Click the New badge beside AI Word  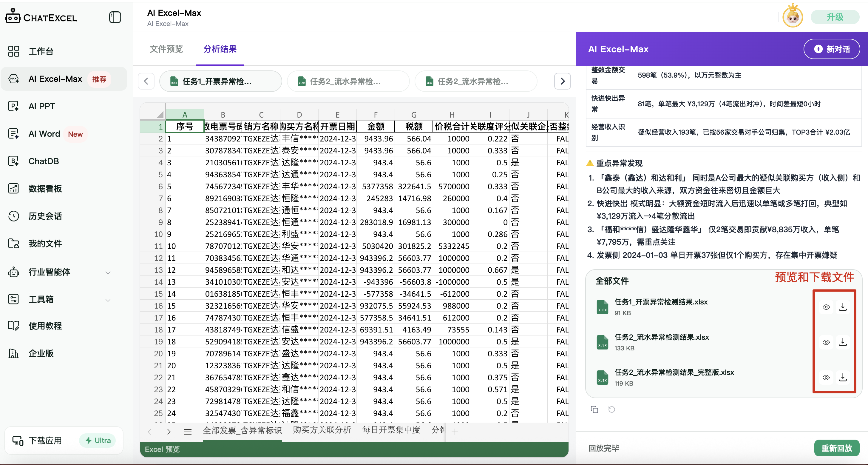tap(75, 134)
